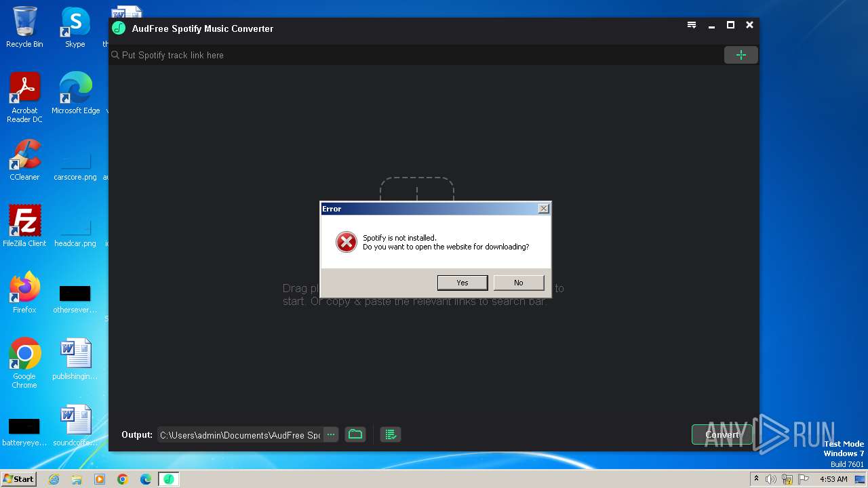The width and height of the screenshot is (868, 488).
Task: Show hidden tray icons arrow
Action: click(x=756, y=479)
